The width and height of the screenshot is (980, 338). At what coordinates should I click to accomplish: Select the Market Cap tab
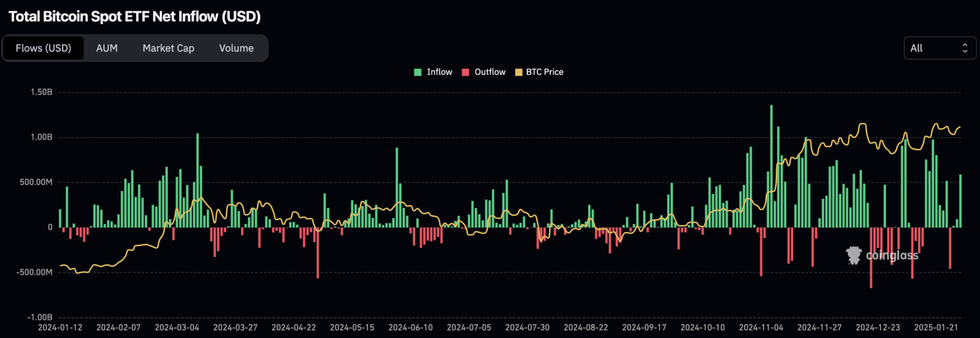click(168, 48)
